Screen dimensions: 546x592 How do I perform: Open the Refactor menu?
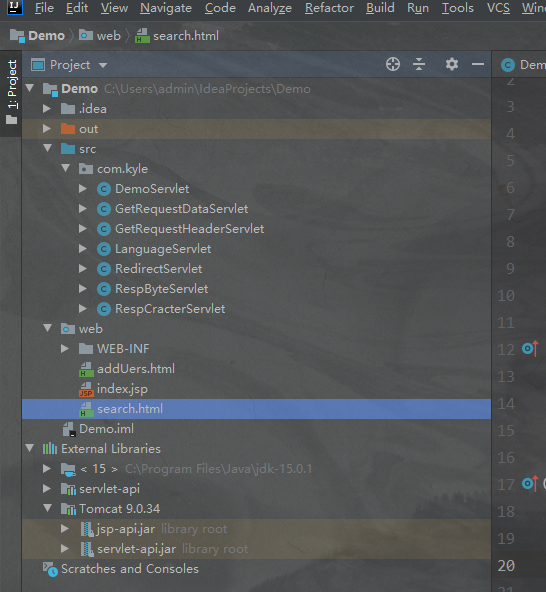tap(329, 8)
